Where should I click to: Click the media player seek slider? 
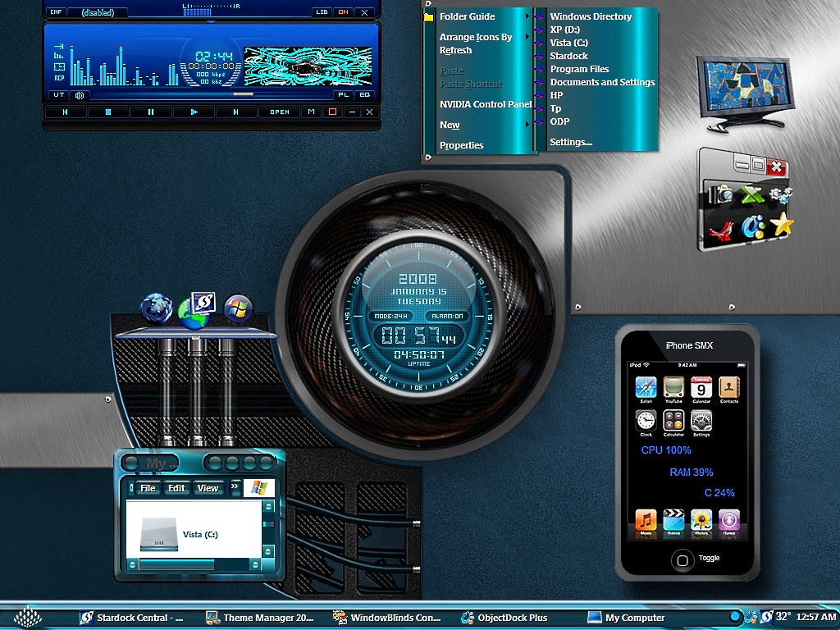[x=212, y=94]
